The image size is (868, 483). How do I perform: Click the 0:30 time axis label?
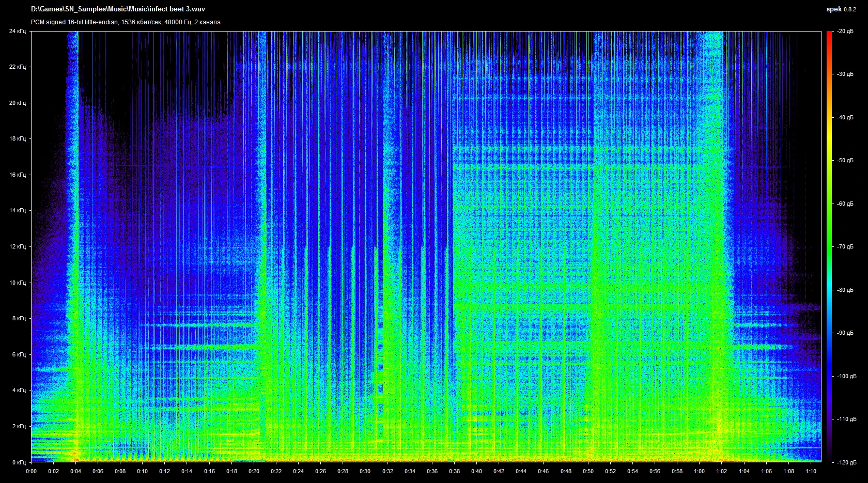[x=365, y=471]
